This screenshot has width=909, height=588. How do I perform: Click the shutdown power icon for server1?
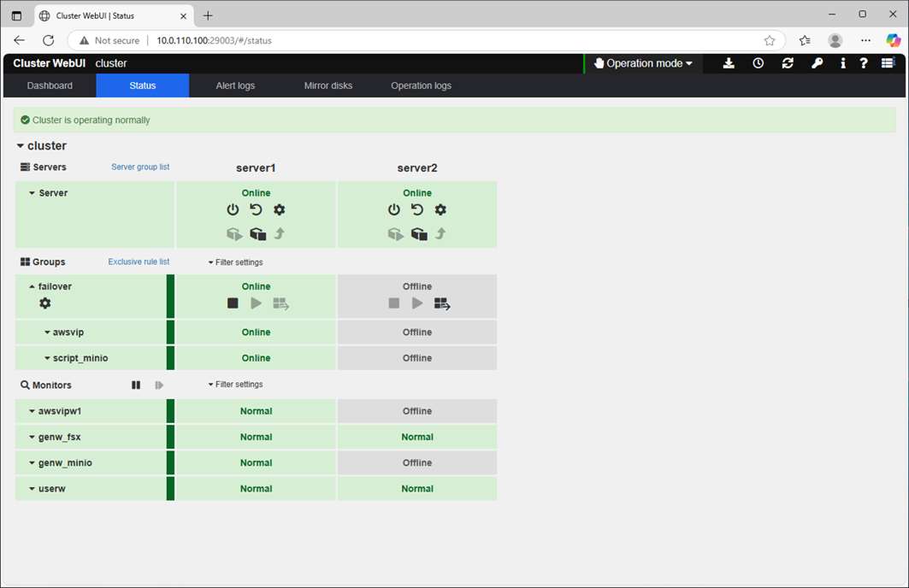pyautogui.click(x=233, y=210)
